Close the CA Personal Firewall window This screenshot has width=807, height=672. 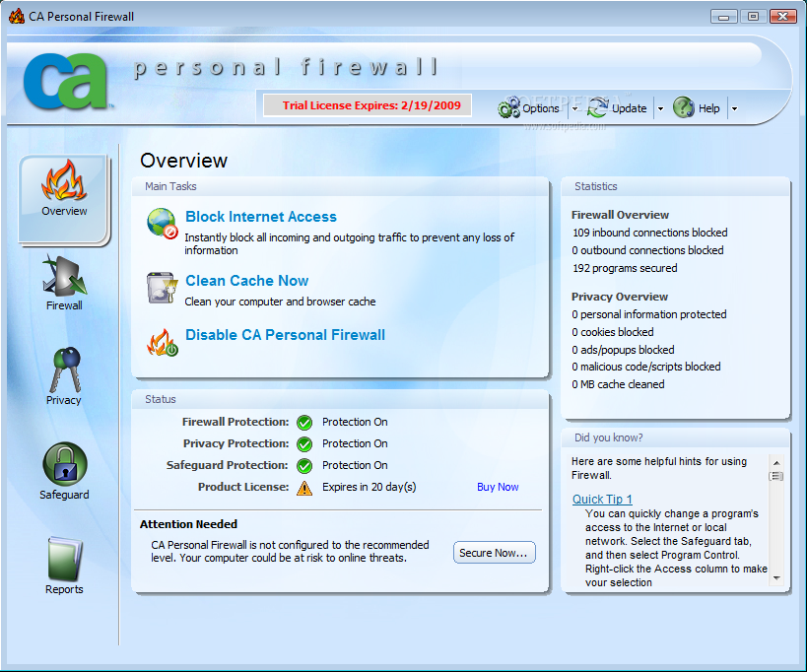click(782, 17)
